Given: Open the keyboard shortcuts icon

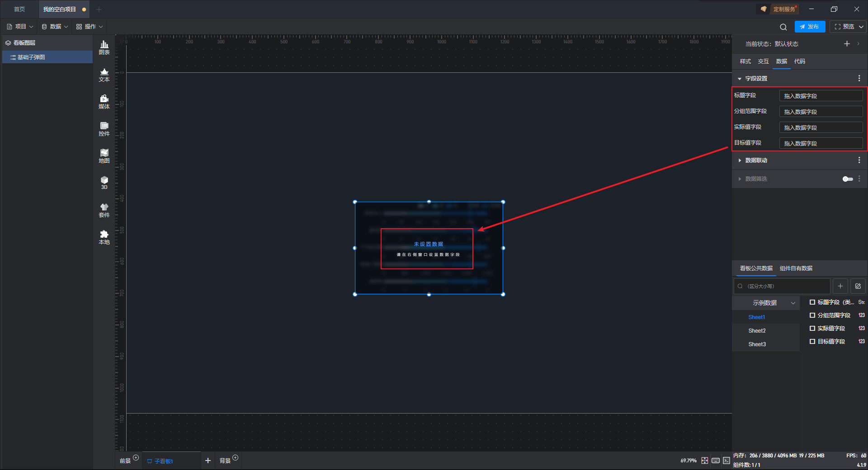Looking at the screenshot, I should pyautogui.click(x=716, y=461).
